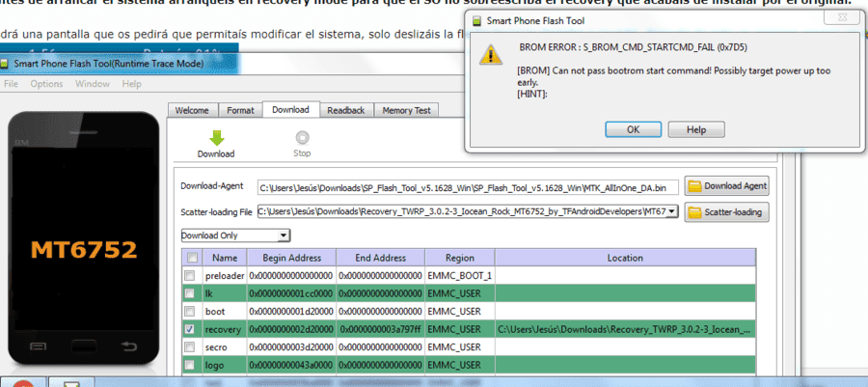Viewport: 868px width, 387px height.
Task: Enable the logo partition checkbox
Action: [x=189, y=366]
